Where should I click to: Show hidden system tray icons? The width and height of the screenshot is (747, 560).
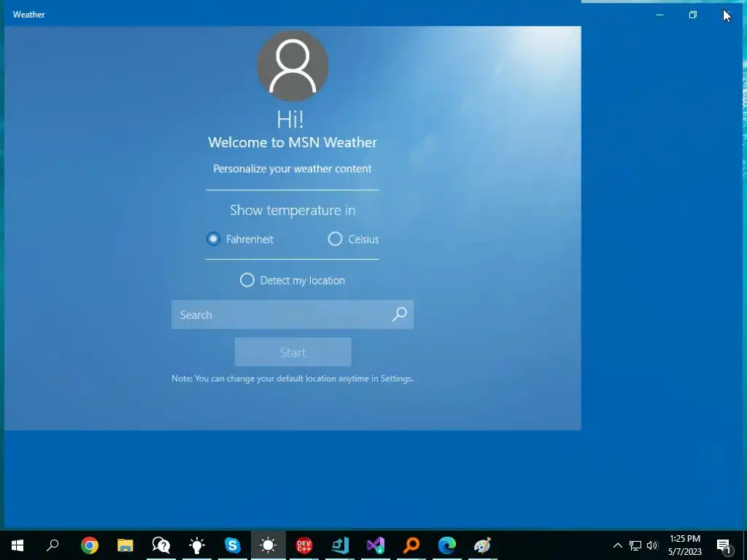pos(617,545)
